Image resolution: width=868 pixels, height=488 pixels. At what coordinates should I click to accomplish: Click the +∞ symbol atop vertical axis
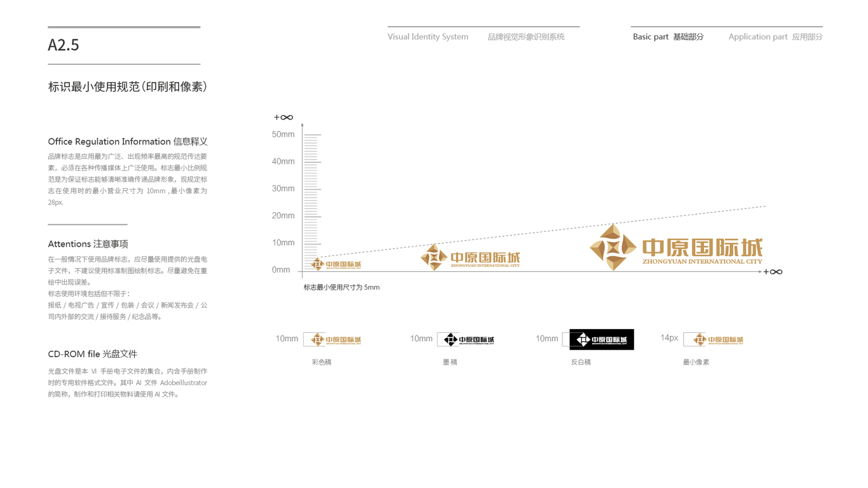pos(283,118)
